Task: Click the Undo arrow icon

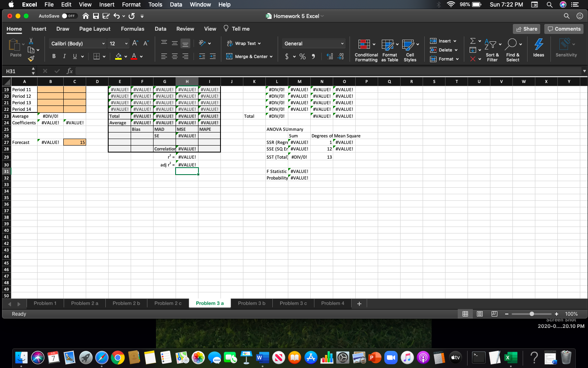Action: point(117,16)
